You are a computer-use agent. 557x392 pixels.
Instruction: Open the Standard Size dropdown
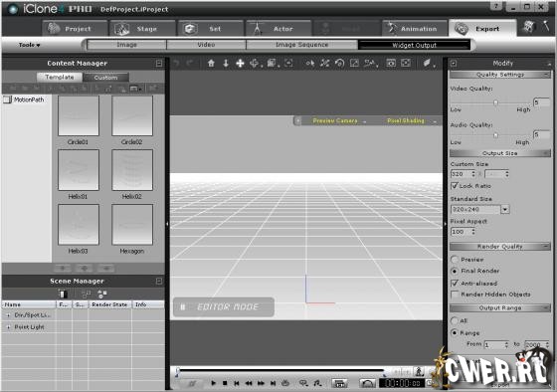tap(505, 209)
